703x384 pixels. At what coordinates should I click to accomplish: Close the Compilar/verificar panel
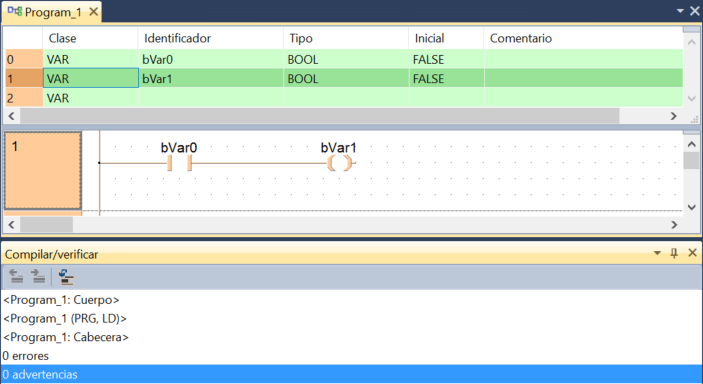click(x=692, y=253)
